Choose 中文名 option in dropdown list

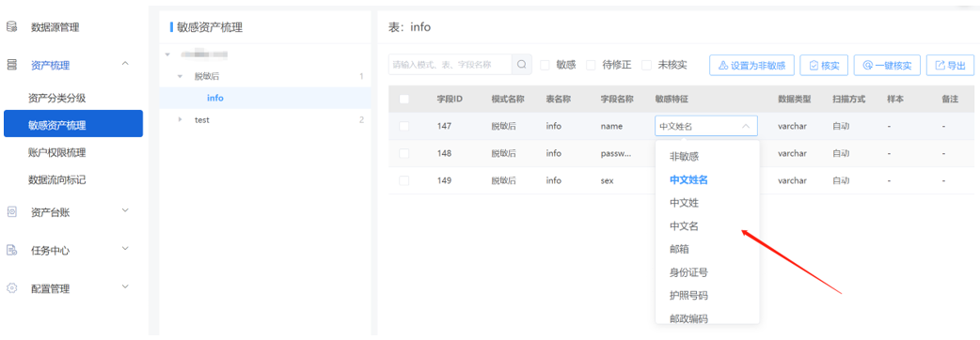684,225
